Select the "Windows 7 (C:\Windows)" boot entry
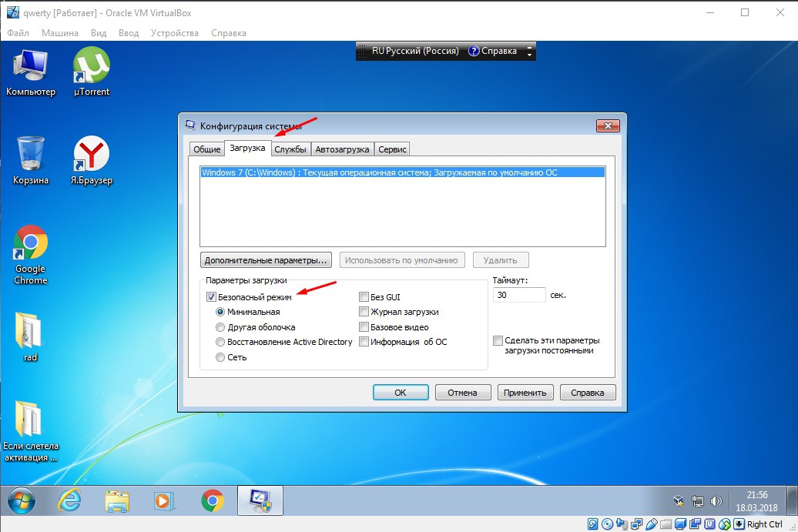The image size is (798, 532). click(x=403, y=172)
